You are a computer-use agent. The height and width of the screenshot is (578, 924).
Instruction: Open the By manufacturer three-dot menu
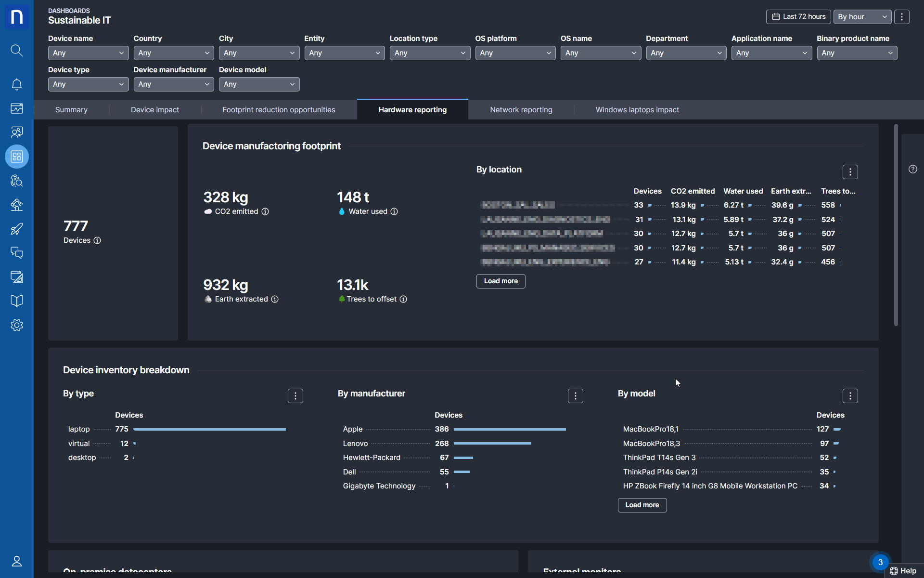(575, 396)
